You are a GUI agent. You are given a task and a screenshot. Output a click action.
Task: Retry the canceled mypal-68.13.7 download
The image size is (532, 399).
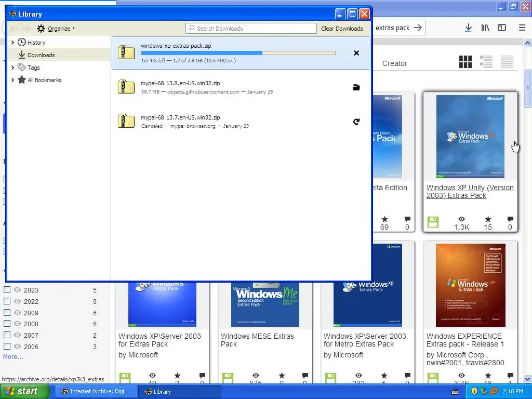(356, 122)
